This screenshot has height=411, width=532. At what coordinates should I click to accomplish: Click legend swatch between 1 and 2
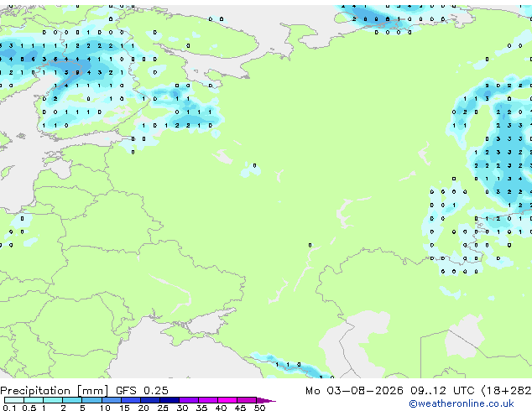[53, 400]
